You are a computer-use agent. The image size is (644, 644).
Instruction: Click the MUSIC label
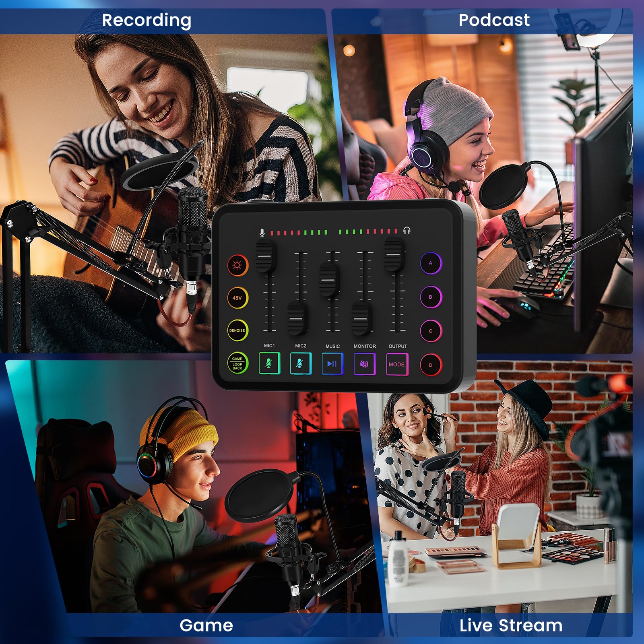tap(332, 346)
